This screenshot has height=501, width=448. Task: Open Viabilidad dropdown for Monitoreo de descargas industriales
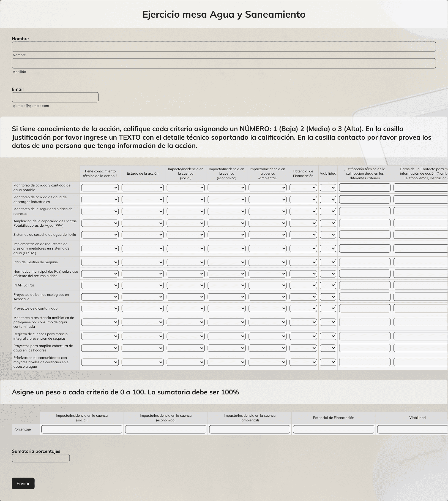[328, 199]
